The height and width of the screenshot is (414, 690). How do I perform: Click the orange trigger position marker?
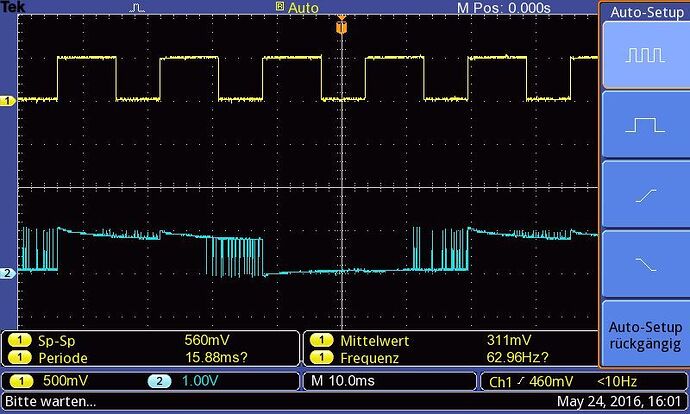(341, 28)
